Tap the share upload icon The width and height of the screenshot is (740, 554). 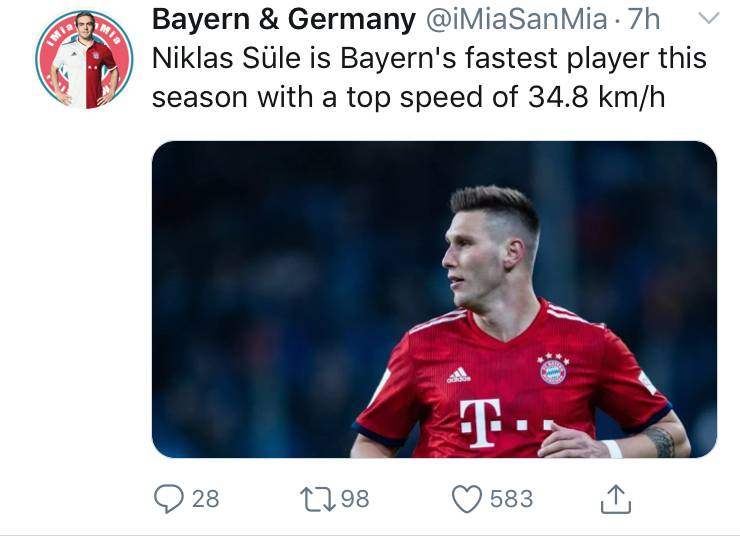click(615, 499)
